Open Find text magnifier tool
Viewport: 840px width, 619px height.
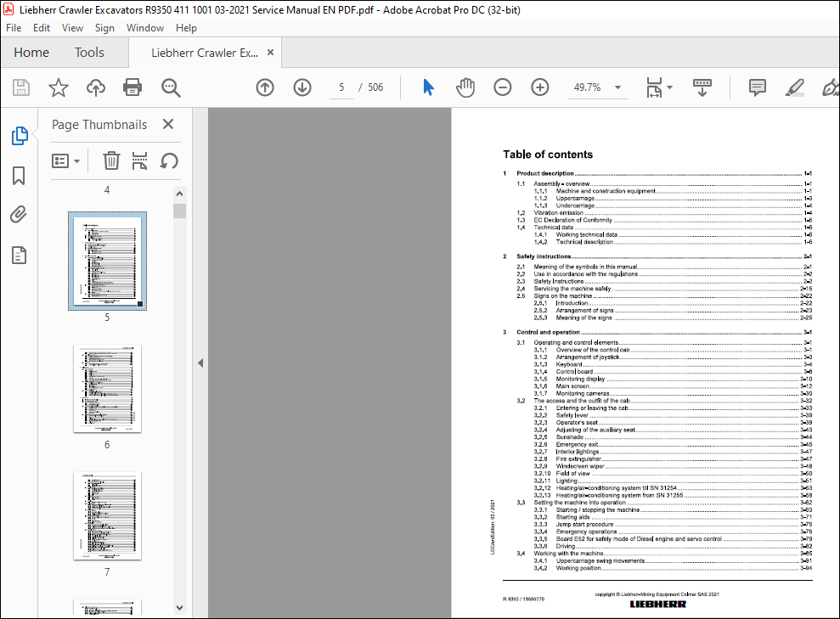click(x=171, y=87)
